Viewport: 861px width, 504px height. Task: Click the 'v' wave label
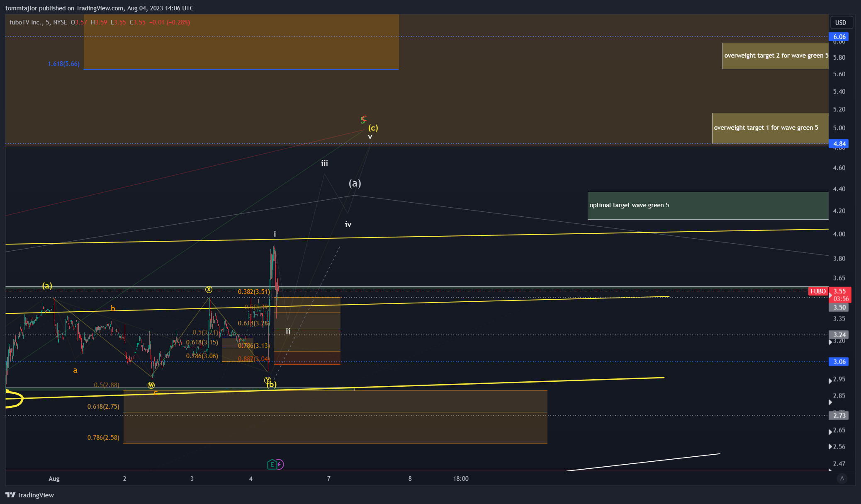tap(370, 137)
